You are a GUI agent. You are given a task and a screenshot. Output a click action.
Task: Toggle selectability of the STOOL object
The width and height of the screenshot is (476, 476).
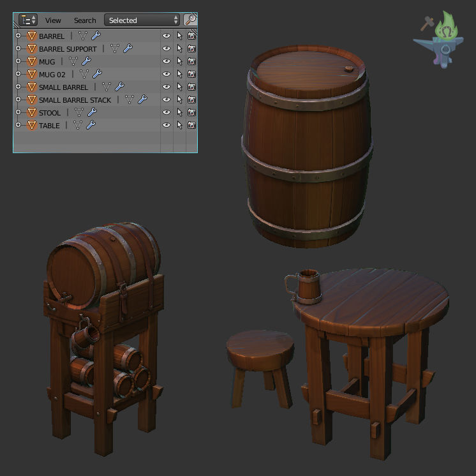pyautogui.click(x=179, y=113)
